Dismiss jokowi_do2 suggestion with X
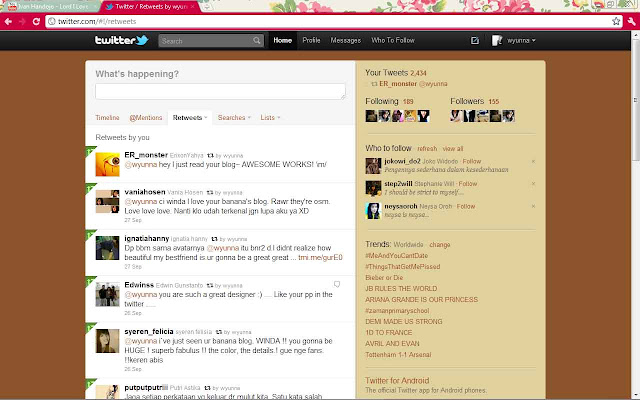The width and height of the screenshot is (640, 400). click(533, 162)
